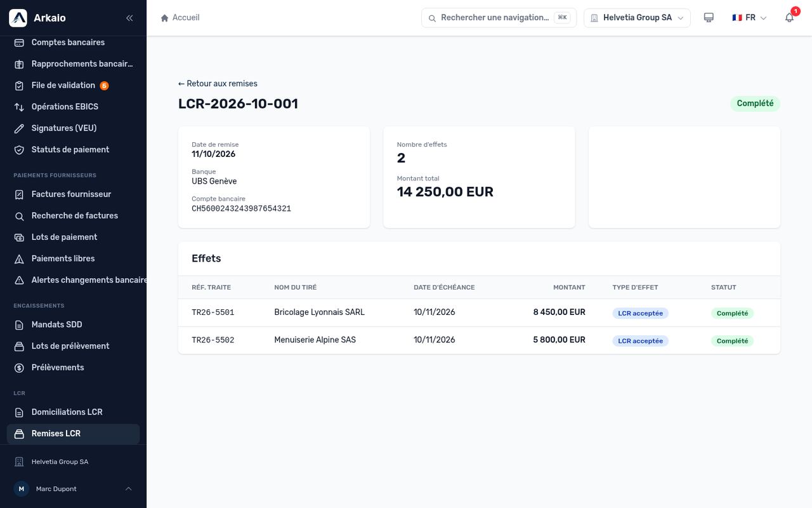812x508 pixels.
Task: Click the monitor display icon in the top bar
Action: click(x=709, y=18)
